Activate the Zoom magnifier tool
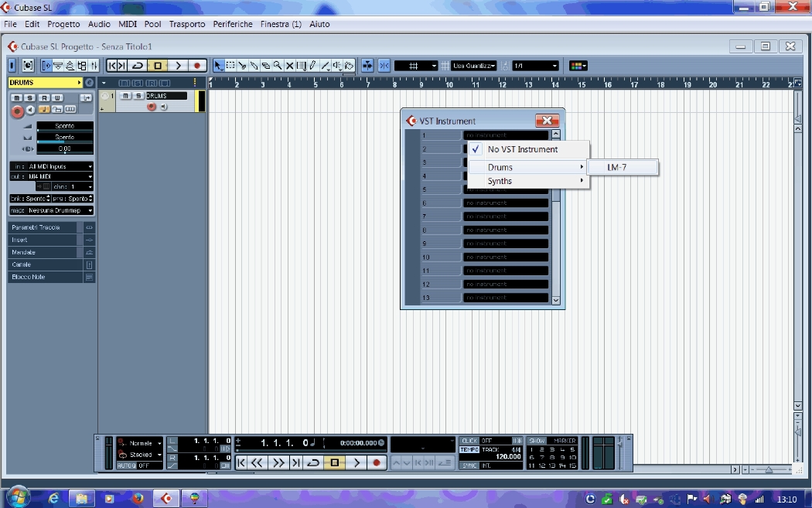 pyautogui.click(x=278, y=66)
